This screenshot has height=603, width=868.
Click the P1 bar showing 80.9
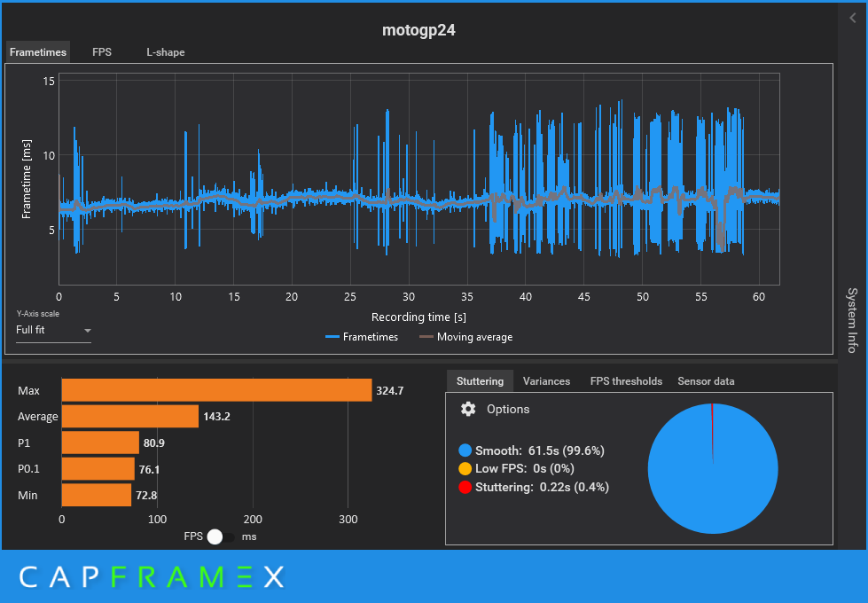point(100,442)
